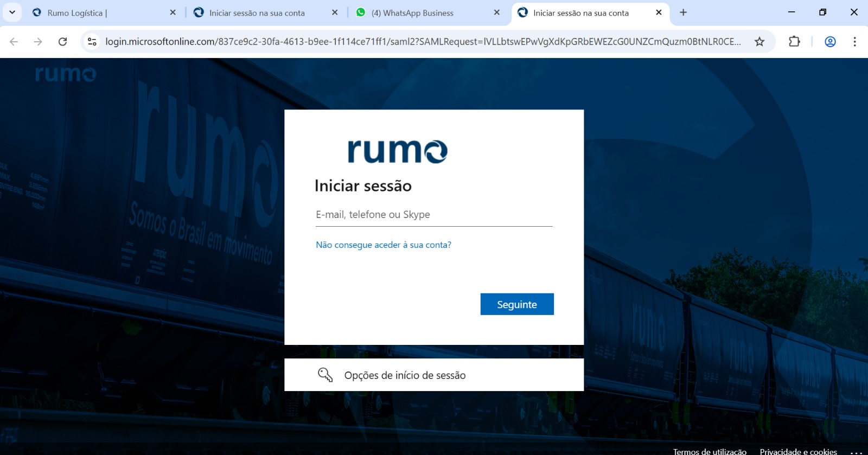Open the Extensions puzzle icon
The height and width of the screenshot is (455, 868).
click(794, 42)
